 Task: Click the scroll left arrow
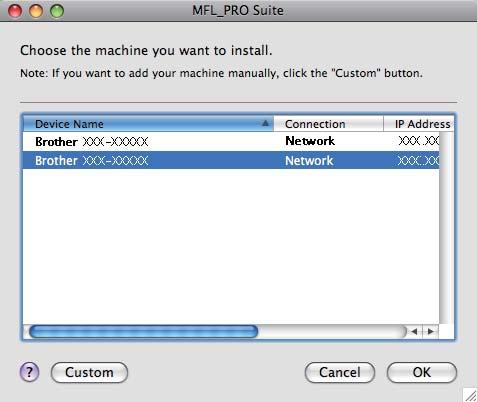pos(414,332)
